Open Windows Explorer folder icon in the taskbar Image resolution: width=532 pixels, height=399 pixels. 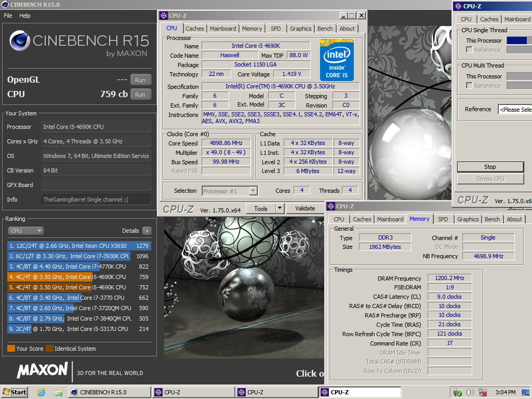(58, 393)
